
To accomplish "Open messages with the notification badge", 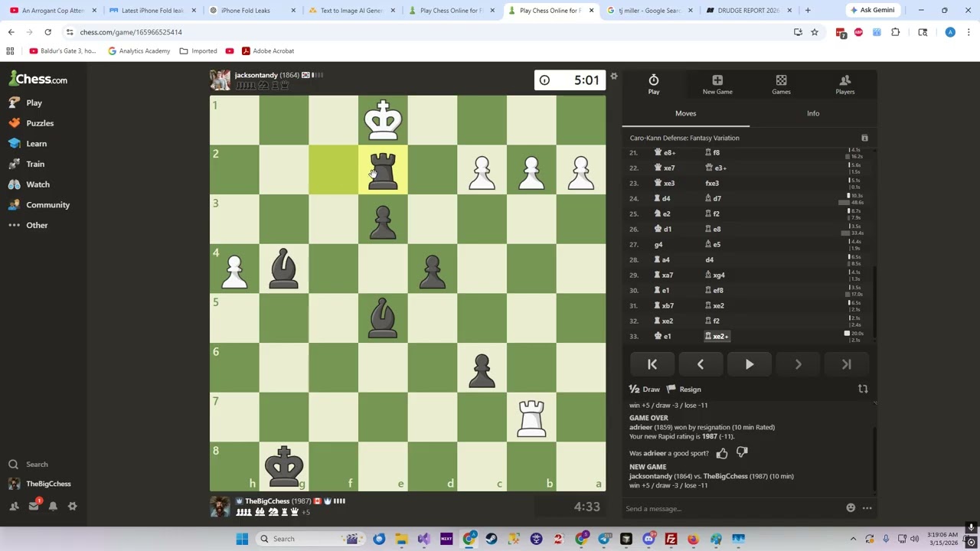I will pyautogui.click(x=34, y=506).
